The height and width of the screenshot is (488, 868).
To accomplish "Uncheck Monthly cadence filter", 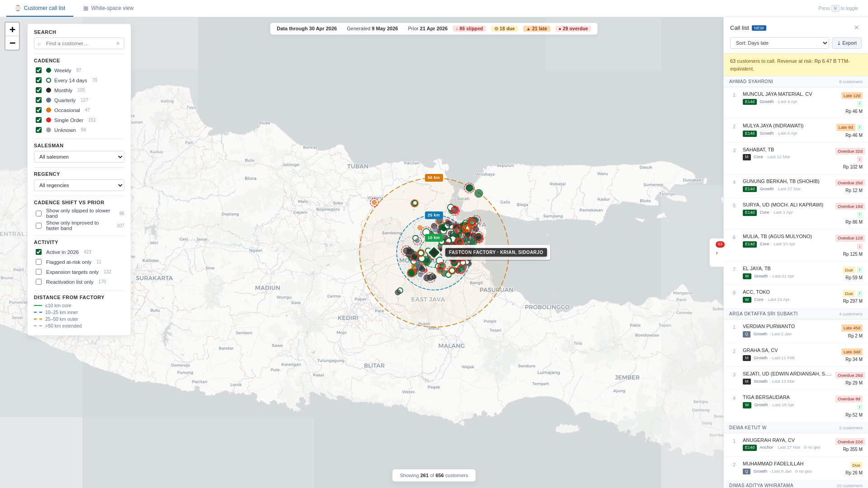I will tap(38, 90).
